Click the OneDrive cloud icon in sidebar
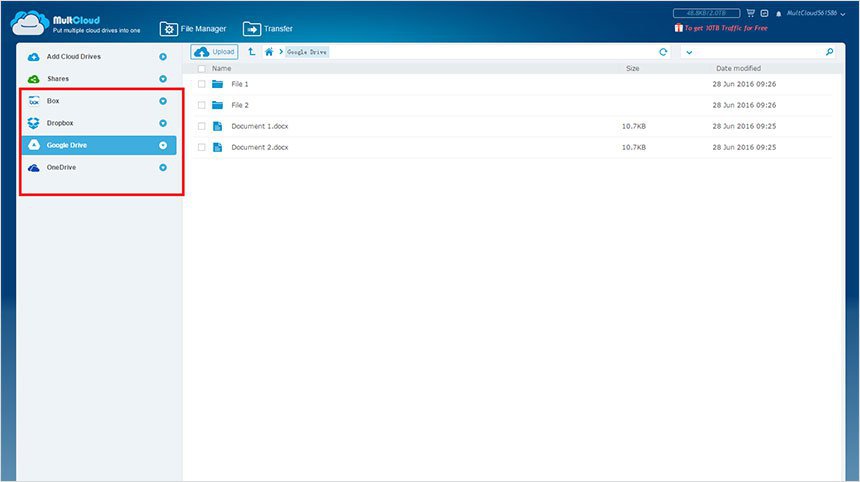 click(x=33, y=167)
